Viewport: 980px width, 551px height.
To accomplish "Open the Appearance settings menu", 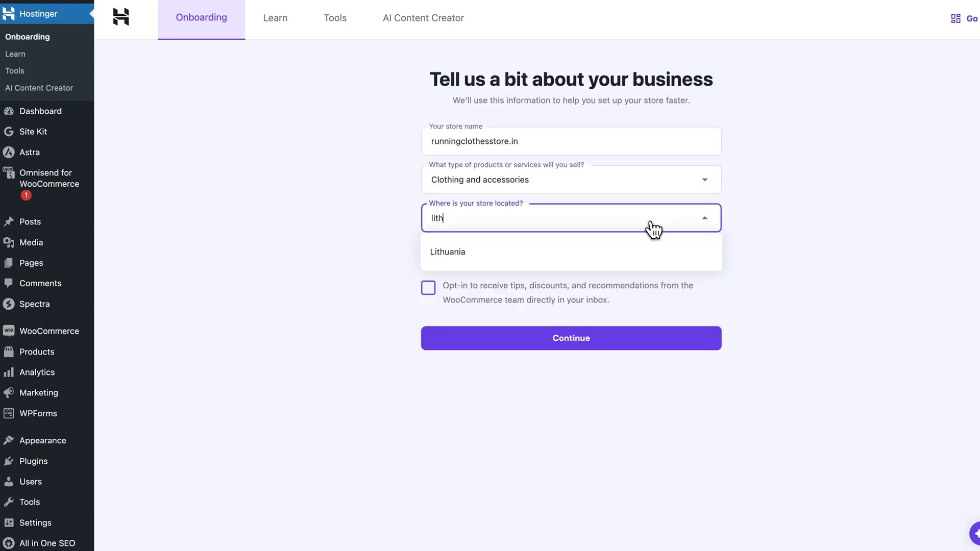I will click(x=42, y=440).
